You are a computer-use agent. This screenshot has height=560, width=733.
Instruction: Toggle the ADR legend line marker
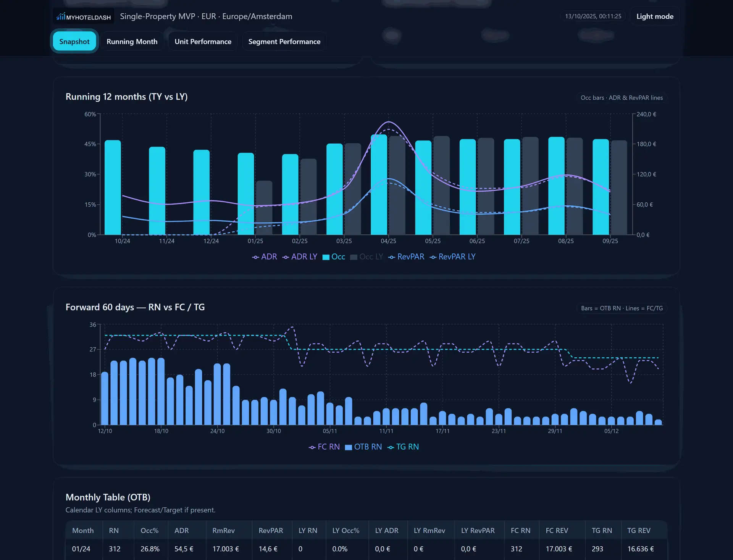255,257
